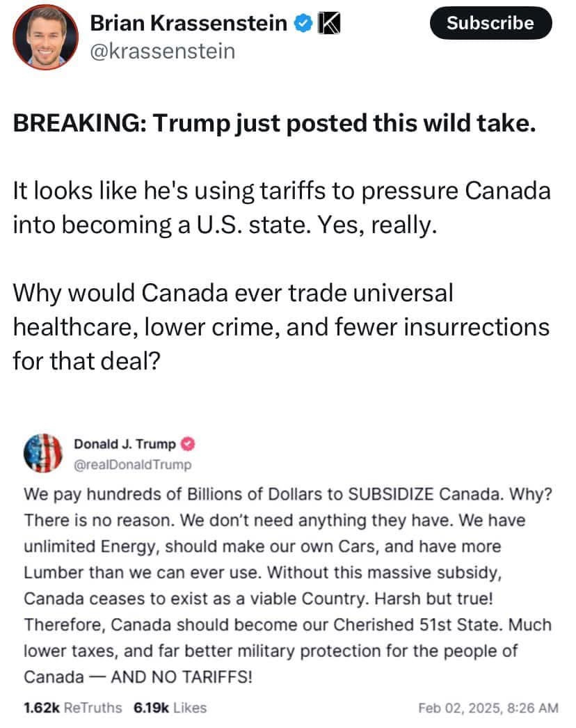The height and width of the screenshot is (728, 576).
Task: View the 1.62k ReTruths count
Action: click(x=72, y=708)
